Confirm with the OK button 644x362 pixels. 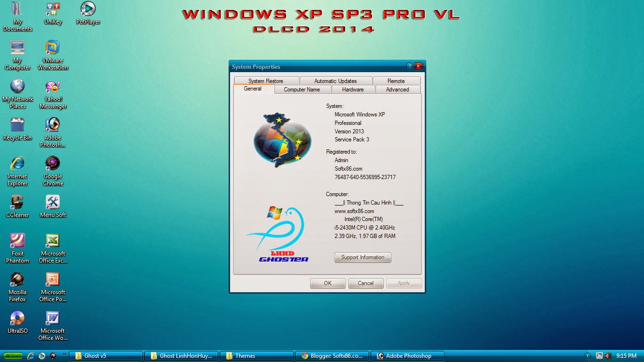click(x=328, y=283)
